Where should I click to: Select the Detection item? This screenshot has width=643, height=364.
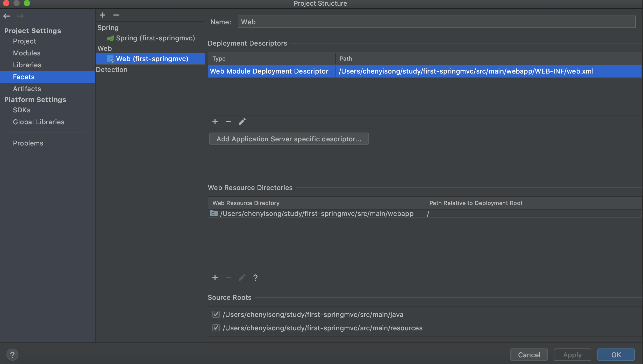[112, 70]
